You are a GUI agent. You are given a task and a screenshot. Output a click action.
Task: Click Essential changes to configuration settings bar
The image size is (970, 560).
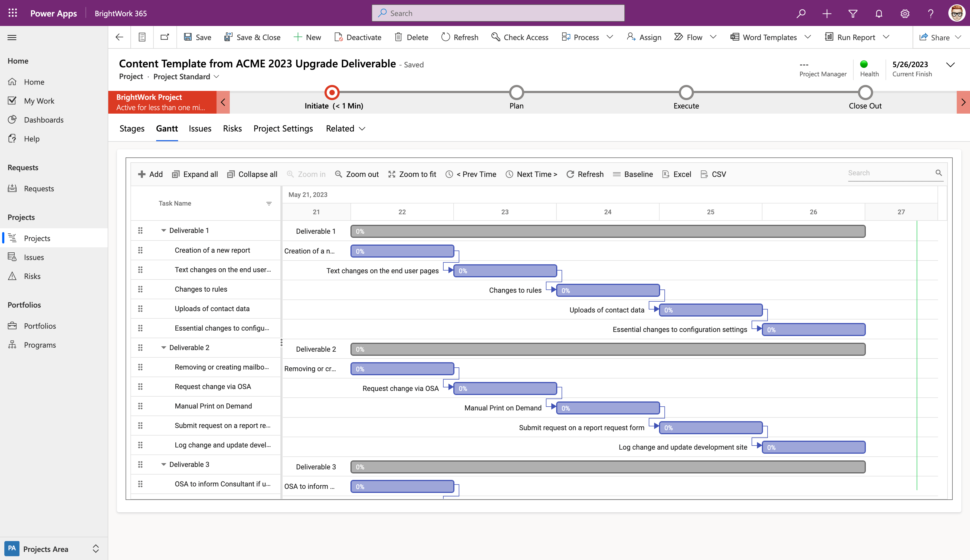coord(814,330)
